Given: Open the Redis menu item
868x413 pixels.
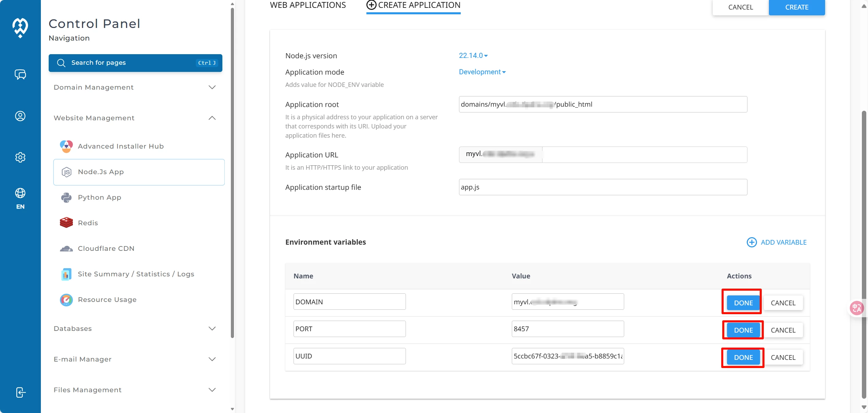Looking at the screenshot, I should (88, 223).
